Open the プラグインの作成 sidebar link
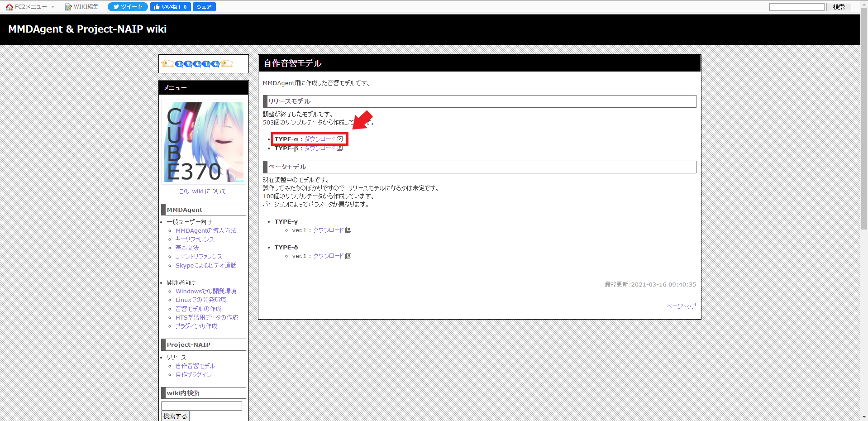868x421 pixels. (196, 326)
